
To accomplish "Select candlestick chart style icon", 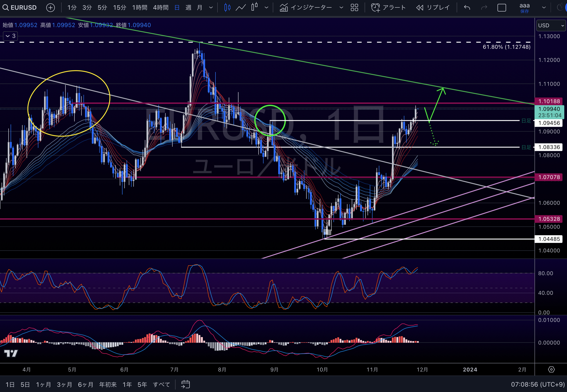I will pyautogui.click(x=227, y=8).
